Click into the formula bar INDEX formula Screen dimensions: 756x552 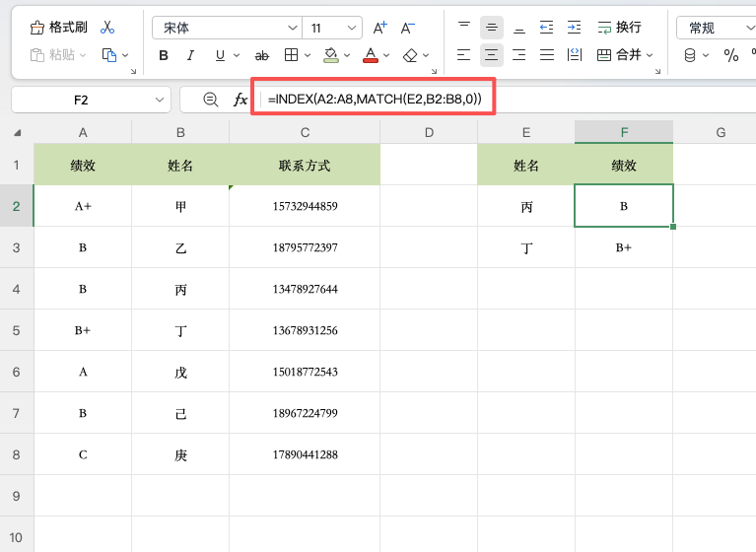(375, 99)
